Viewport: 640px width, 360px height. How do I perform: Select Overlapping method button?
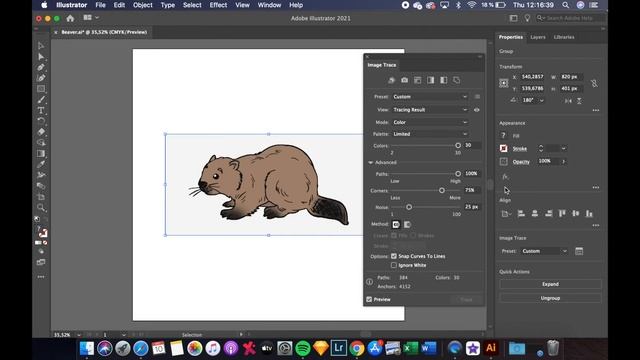point(407,224)
